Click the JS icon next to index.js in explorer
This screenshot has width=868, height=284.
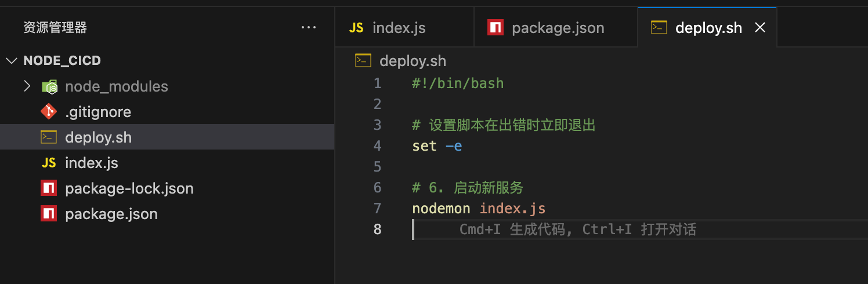point(49,163)
